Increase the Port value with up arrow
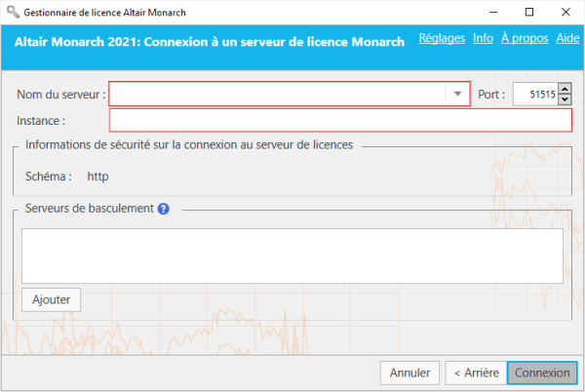This screenshot has height=392, width=585. [565, 89]
